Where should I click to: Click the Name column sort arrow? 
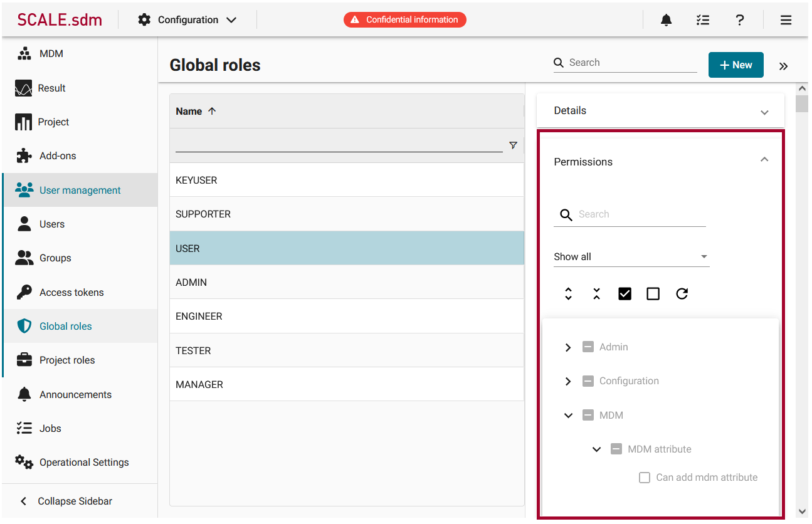212,111
